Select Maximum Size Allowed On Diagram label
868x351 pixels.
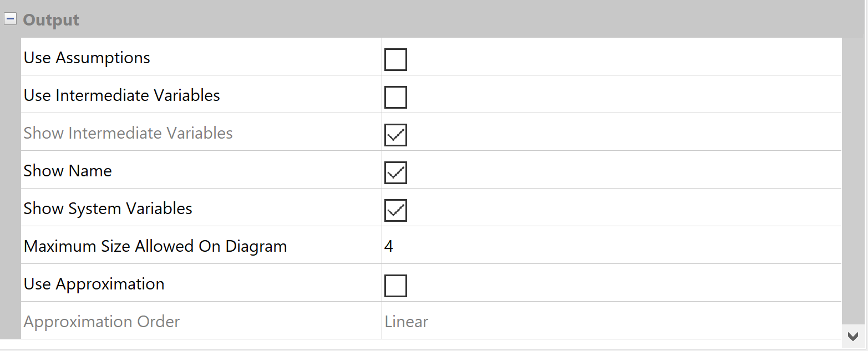point(155,246)
